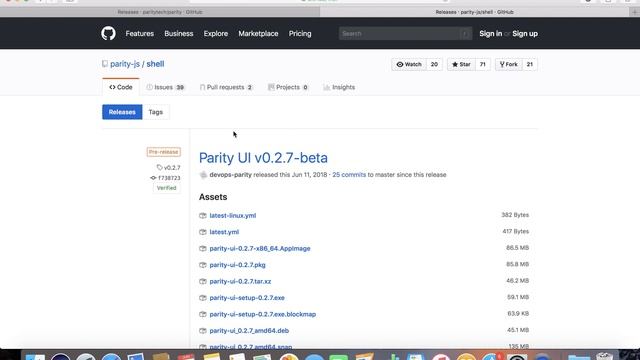The image size is (640, 360).
Task: Go to Marketplace in the header
Action: click(x=258, y=33)
